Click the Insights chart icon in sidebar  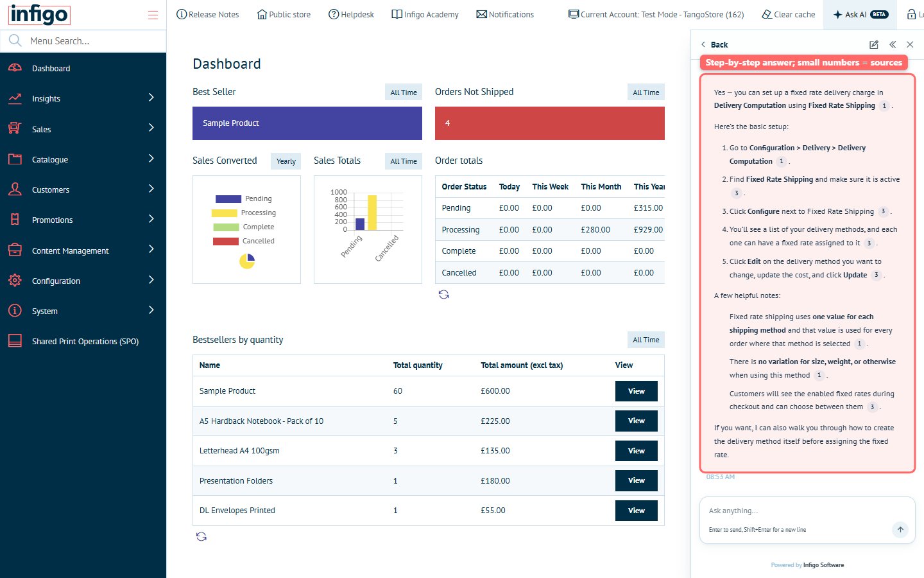click(15, 98)
